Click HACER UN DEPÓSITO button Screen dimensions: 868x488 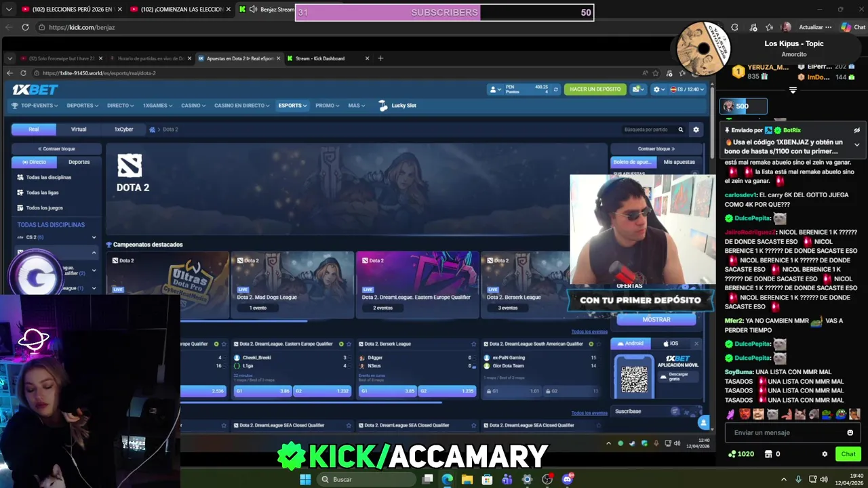point(595,89)
